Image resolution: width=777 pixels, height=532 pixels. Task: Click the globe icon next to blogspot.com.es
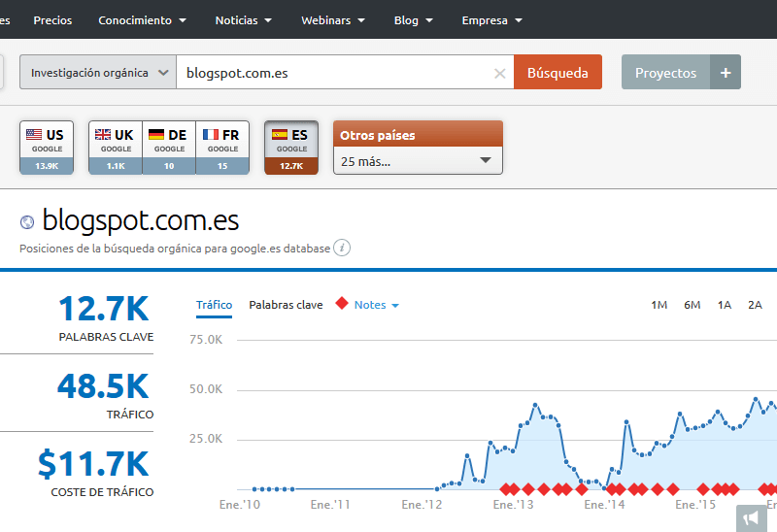[27, 222]
